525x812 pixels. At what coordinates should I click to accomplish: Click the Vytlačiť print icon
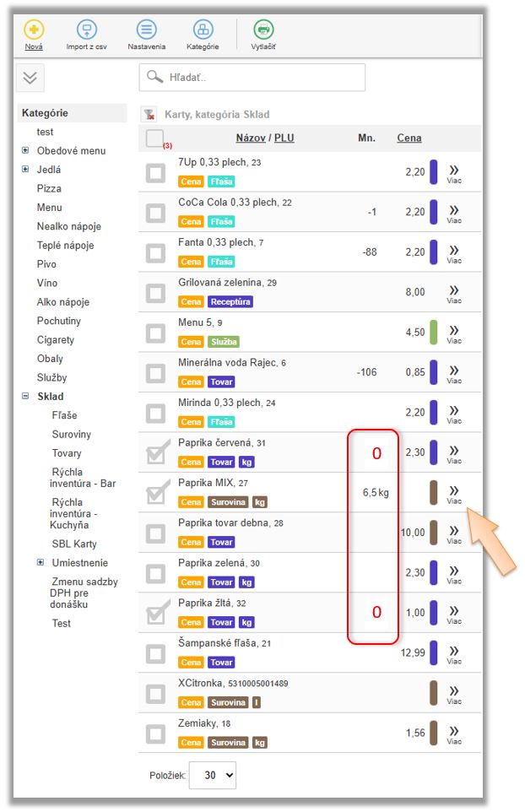coord(263,30)
